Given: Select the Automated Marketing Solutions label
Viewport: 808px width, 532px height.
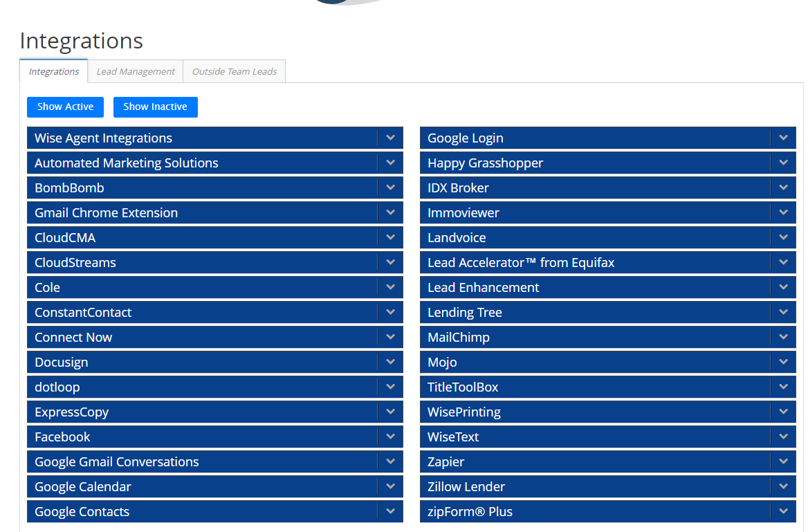Looking at the screenshot, I should (x=126, y=163).
